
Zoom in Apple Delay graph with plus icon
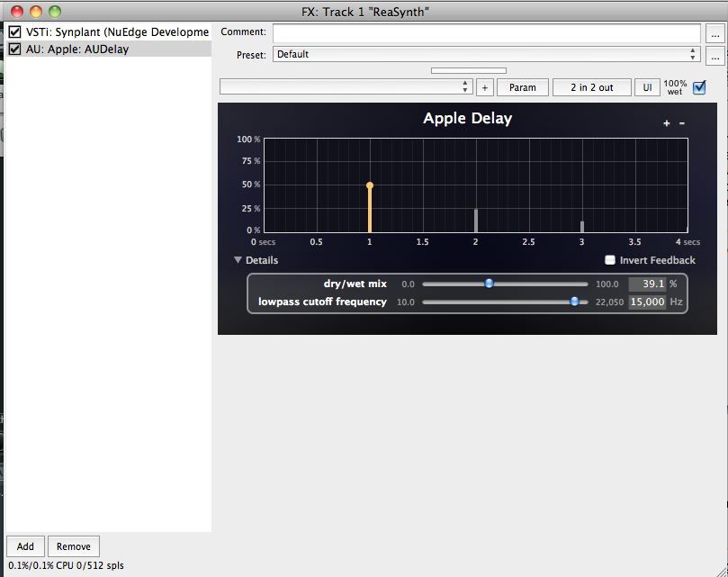point(667,123)
